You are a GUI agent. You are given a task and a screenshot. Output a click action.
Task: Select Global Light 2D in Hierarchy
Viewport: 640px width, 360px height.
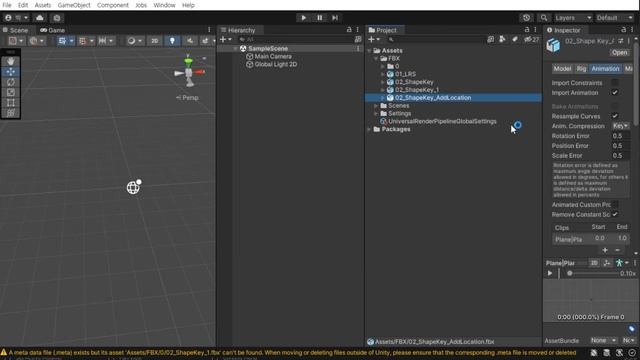(x=276, y=64)
